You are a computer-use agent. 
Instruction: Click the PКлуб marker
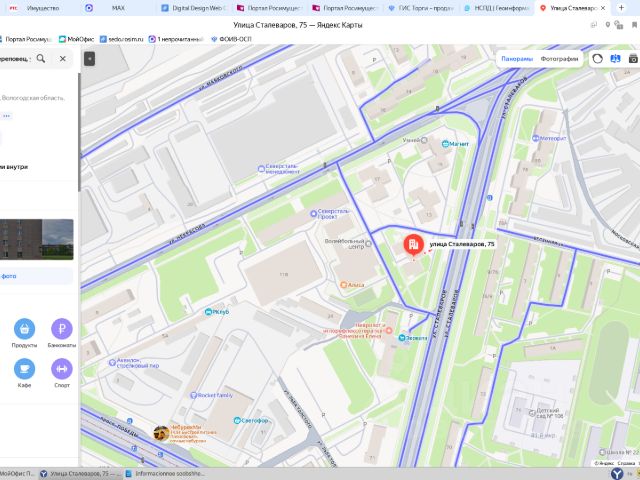tap(209, 312)
